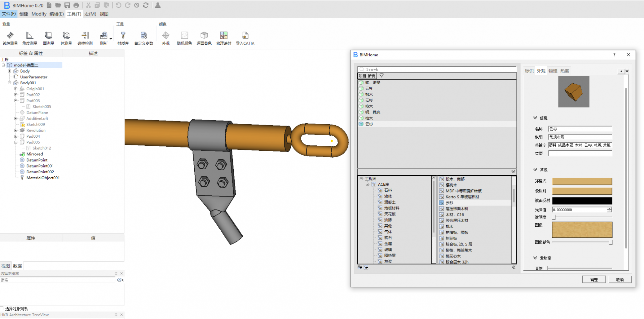Open the 编辑(E) menu
Image resolution: width=644 pixels, height=319 pixels.
click(56, 14)
